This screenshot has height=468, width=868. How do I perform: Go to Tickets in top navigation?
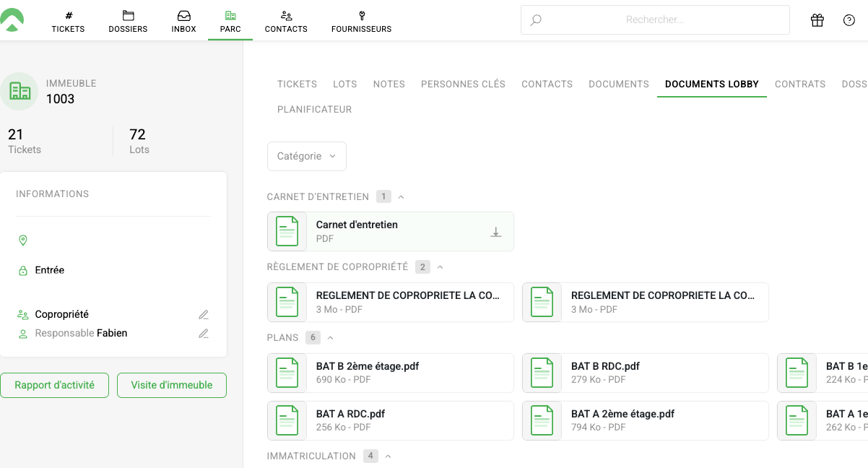[68, 21]
